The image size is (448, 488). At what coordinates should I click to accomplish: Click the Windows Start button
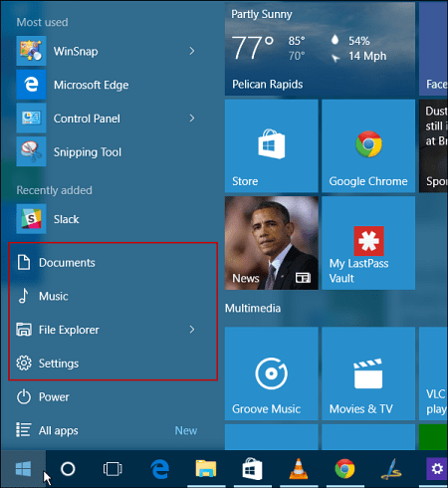[x=23, y=469]
